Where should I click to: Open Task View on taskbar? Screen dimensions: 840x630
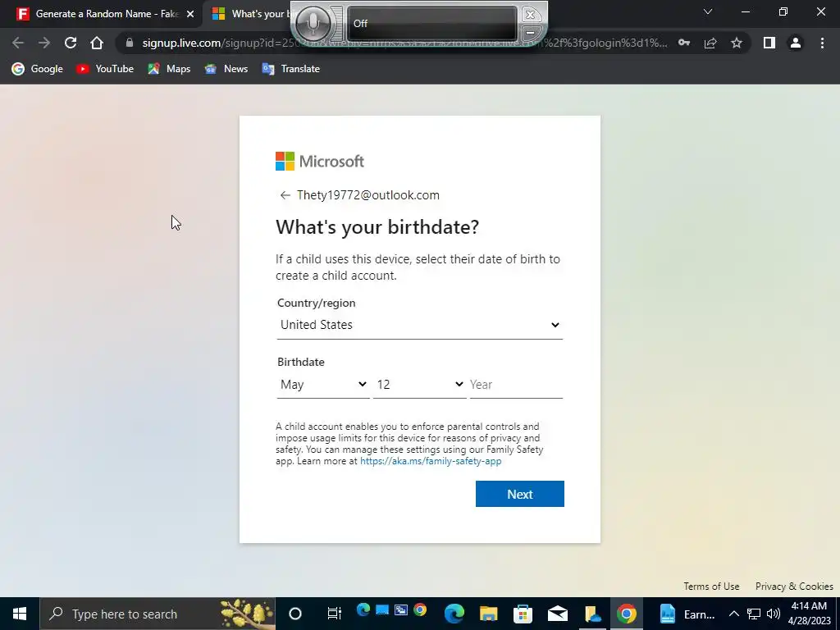point(335,614)
